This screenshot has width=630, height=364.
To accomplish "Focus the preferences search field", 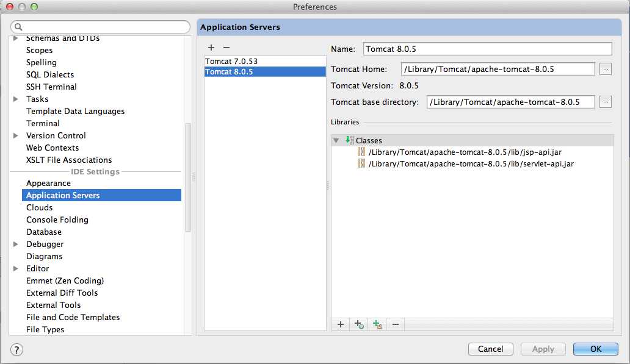I will (101, 27).
